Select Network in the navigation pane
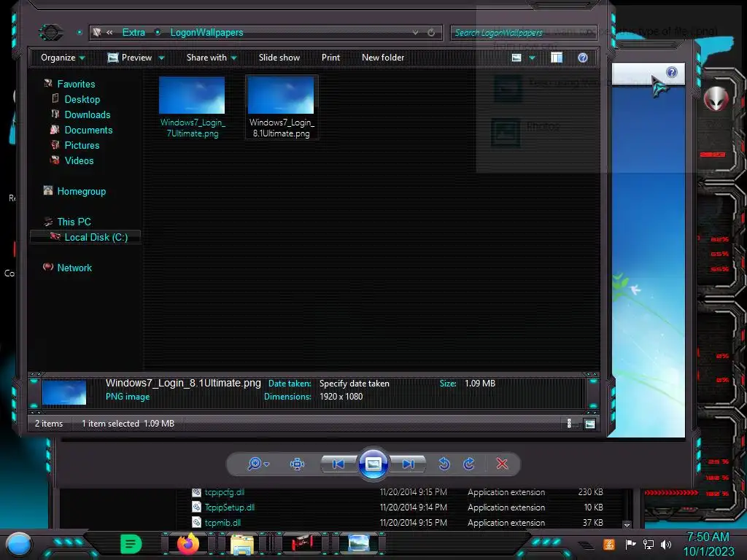Image resolution: width=747 pixels, height=560 pixels. click(74, 268)
